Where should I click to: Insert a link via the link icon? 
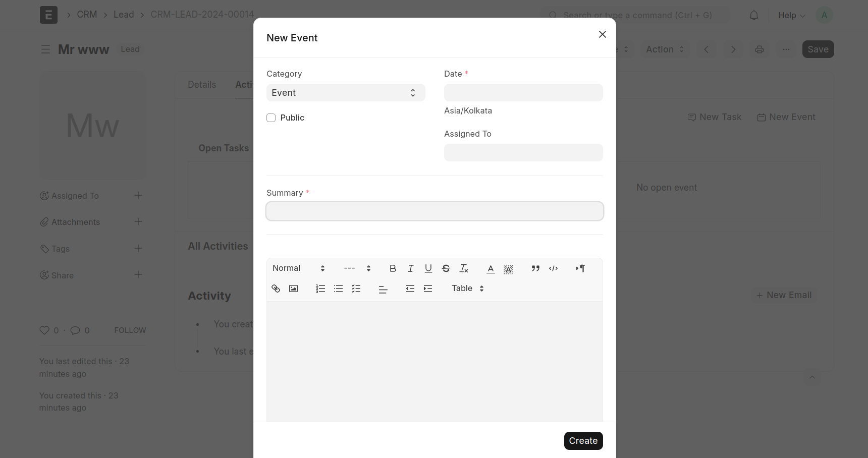point(276,289)
